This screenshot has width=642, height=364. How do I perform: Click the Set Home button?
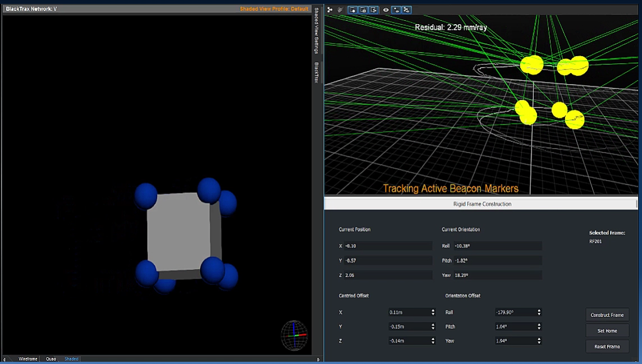click(x=607, y=330)
